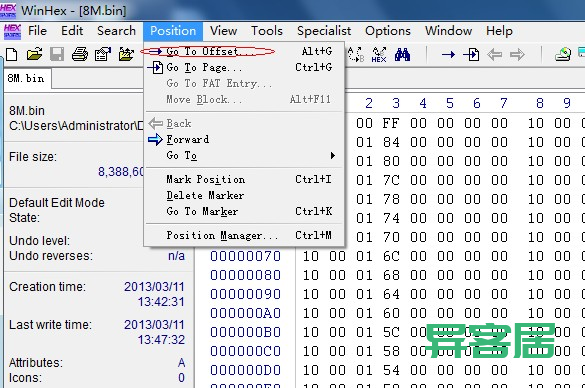Image resolution: width=585 pixels, height=388 pixels.
Task: Open the Window menu
Action: (448, 31)
